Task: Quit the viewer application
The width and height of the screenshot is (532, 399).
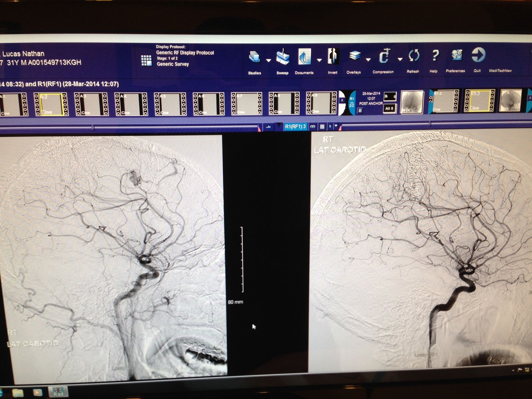Action: (x=478, y=55)
